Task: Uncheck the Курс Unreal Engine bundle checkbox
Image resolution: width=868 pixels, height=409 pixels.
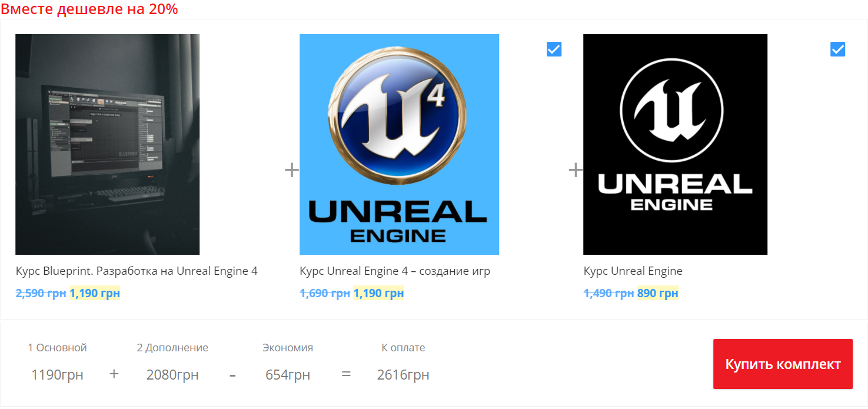Action: click(x=837, y=49)
